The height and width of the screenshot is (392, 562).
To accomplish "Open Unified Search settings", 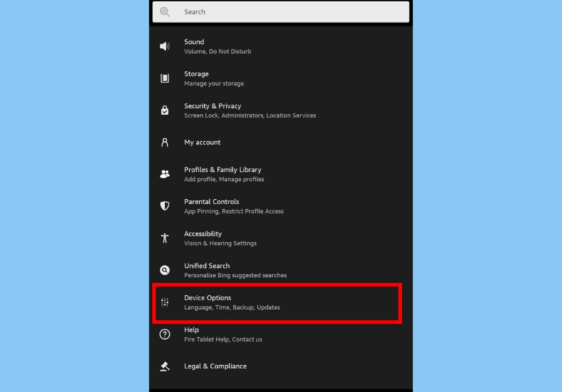I will point(280,270).
